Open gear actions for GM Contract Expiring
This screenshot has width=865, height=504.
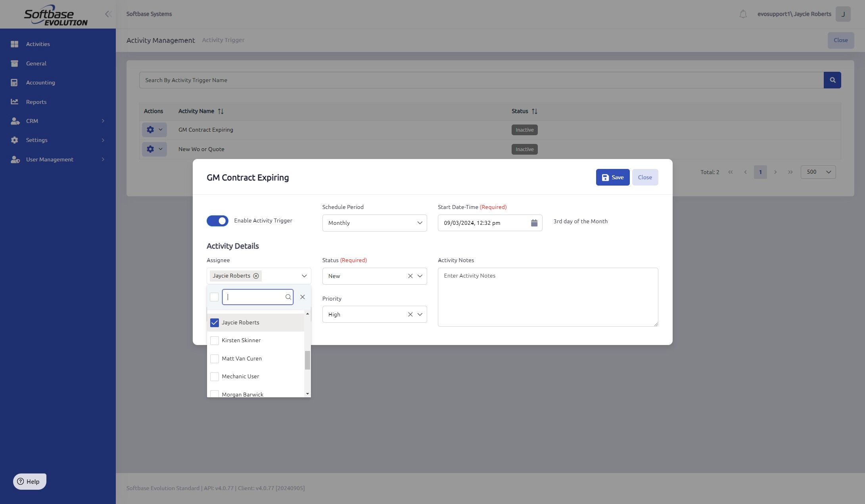(x=154, y=130)
